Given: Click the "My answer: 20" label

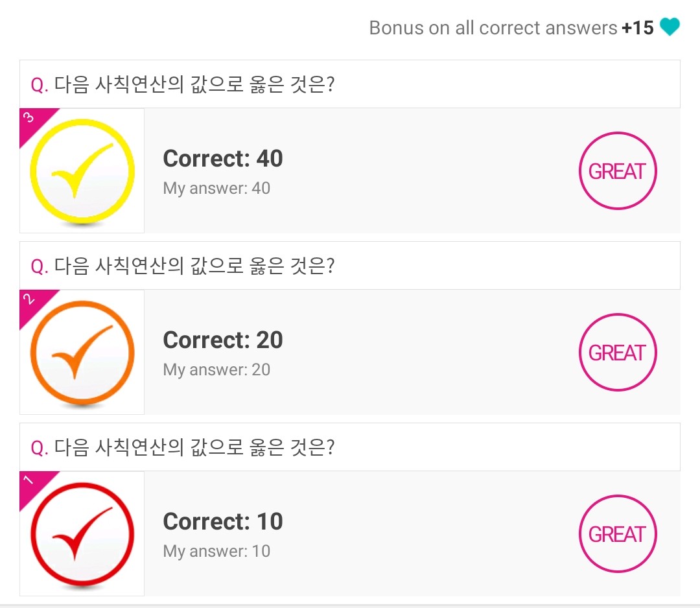Looking at the screenshot, I should tap(216, 370).
